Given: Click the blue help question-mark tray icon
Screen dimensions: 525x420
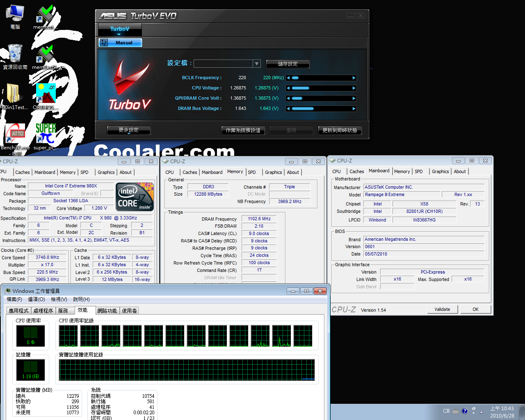Looking at the screenshot, I should 464,411.
